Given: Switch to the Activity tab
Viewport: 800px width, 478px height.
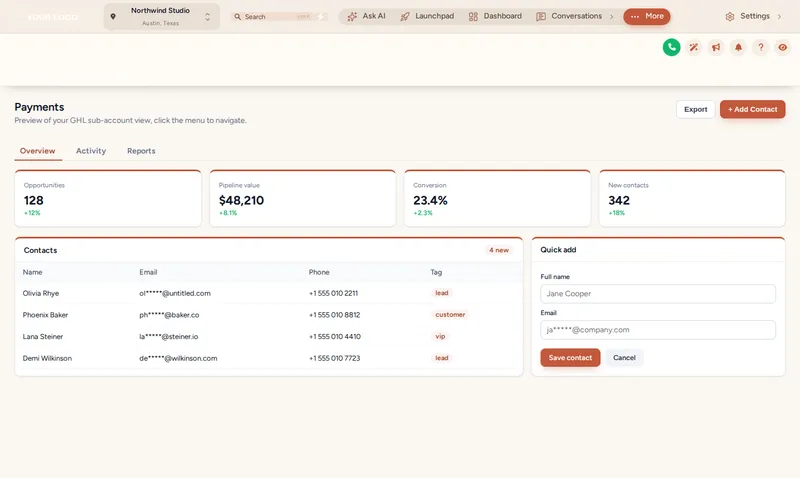Looking at the screenshot, I should coord(91,151).
